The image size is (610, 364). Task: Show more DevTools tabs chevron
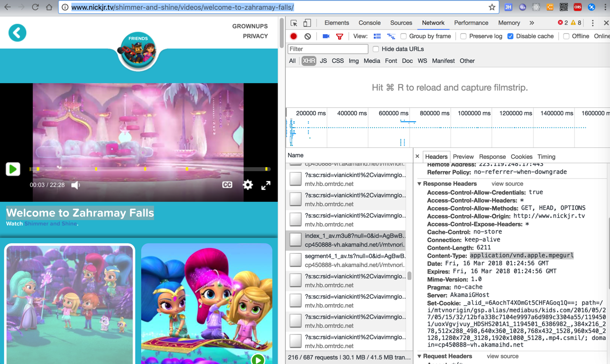(532, 23)
